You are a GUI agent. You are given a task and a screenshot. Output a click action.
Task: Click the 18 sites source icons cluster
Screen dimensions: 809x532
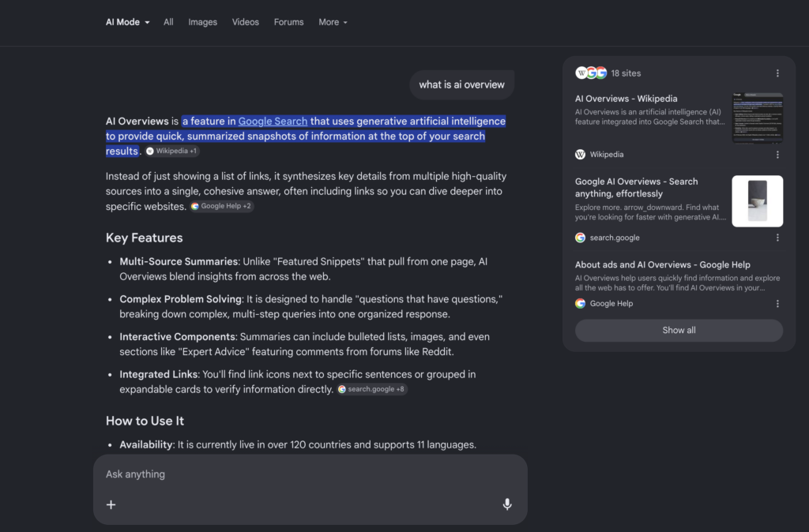(591, 73)
